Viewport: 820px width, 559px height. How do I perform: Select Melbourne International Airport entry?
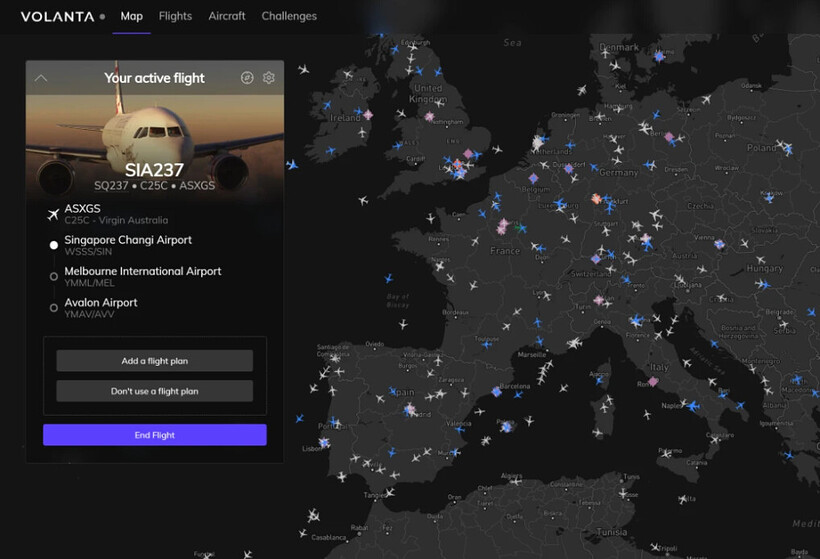(142, 277)
